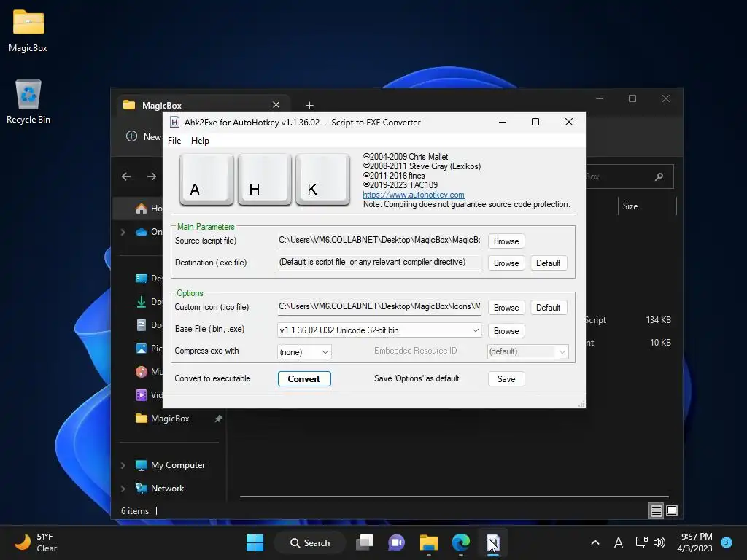Click the A key image
The height and width of the screenshot is (560, 747).
[206, 180]
